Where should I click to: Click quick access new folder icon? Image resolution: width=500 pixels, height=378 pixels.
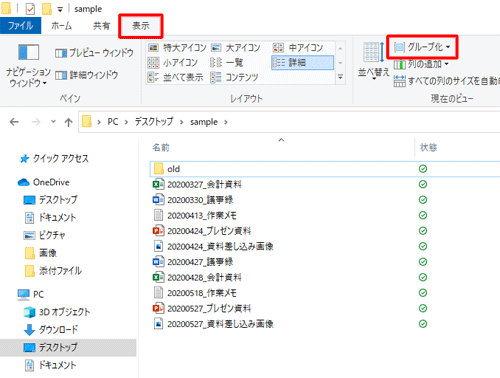47,9
